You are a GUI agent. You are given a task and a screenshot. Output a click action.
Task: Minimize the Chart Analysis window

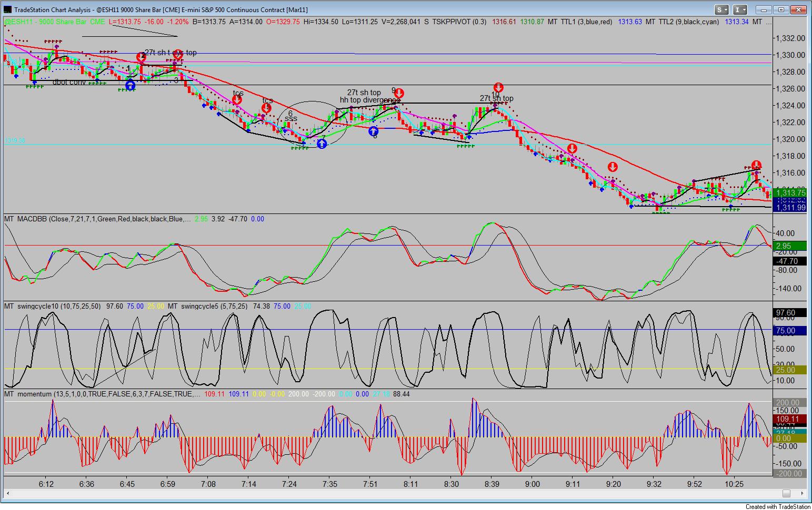click(764, 9)
